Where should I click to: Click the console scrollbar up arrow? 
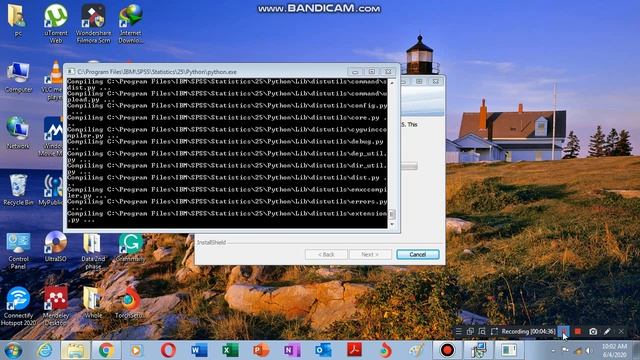[392, 83]
